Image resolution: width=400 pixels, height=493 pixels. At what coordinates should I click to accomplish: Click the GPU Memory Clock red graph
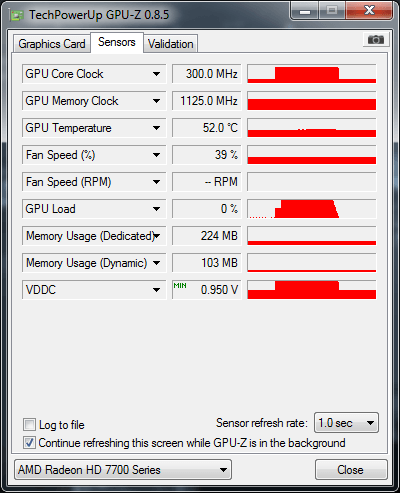pyautogui.click(x=312, y=101)
